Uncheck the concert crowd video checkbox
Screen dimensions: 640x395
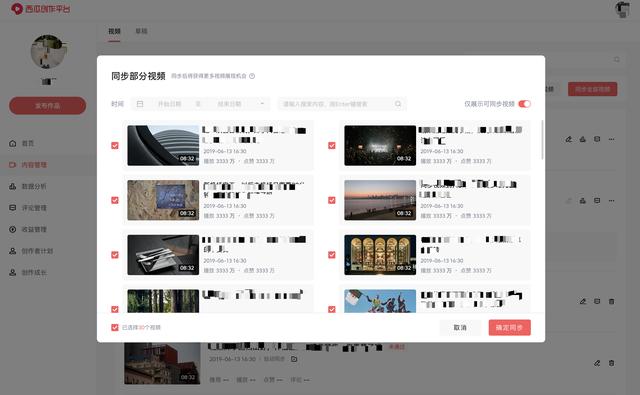click(x=332, y=146)
